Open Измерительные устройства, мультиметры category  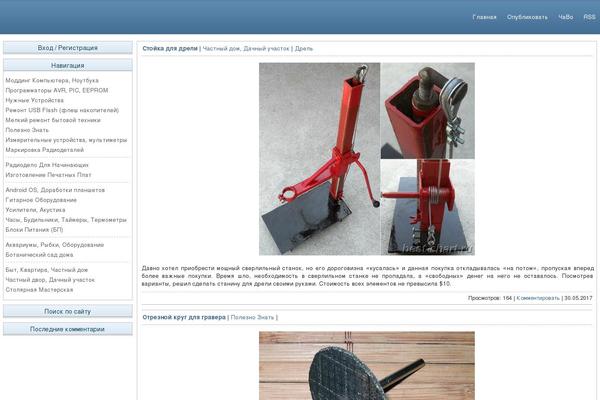[66, 140]
